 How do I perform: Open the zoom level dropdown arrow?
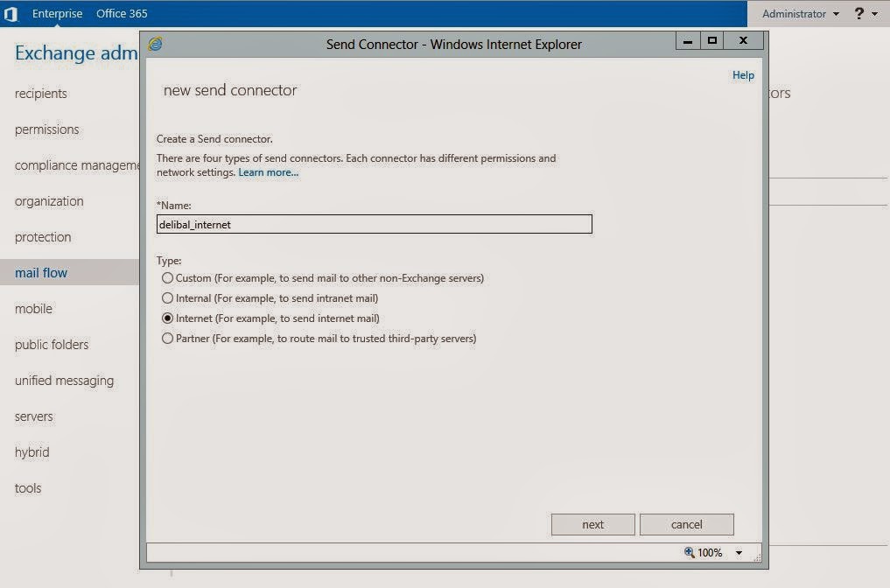(739, 553)
